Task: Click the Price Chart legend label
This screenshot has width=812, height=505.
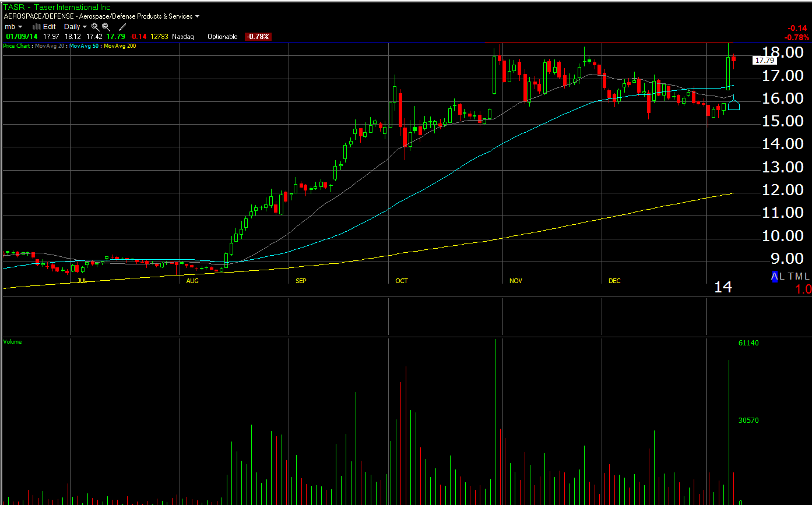Action: 17,46
